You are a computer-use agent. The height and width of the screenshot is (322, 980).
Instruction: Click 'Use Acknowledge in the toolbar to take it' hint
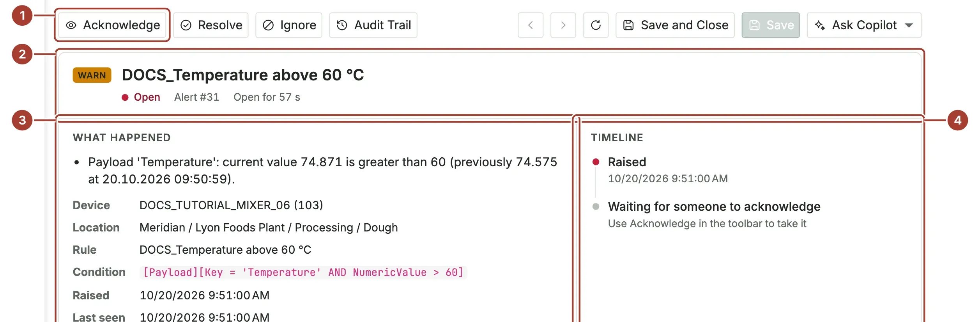pos(707,223)
